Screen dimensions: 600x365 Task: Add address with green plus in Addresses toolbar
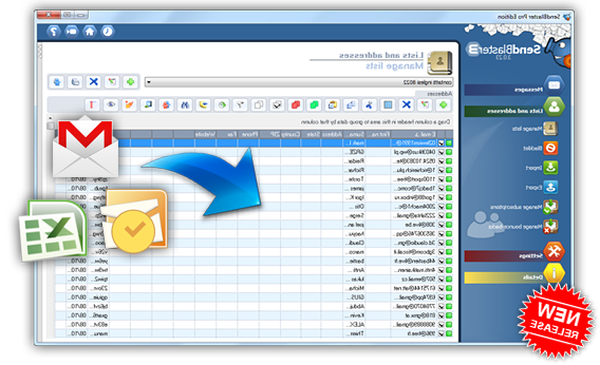tap(443, 104)
